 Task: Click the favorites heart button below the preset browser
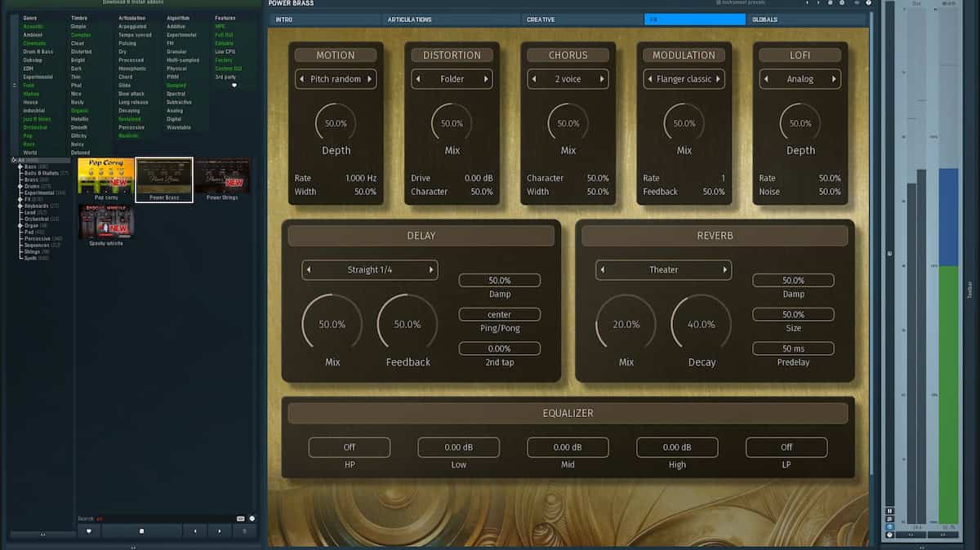[89, 530]
